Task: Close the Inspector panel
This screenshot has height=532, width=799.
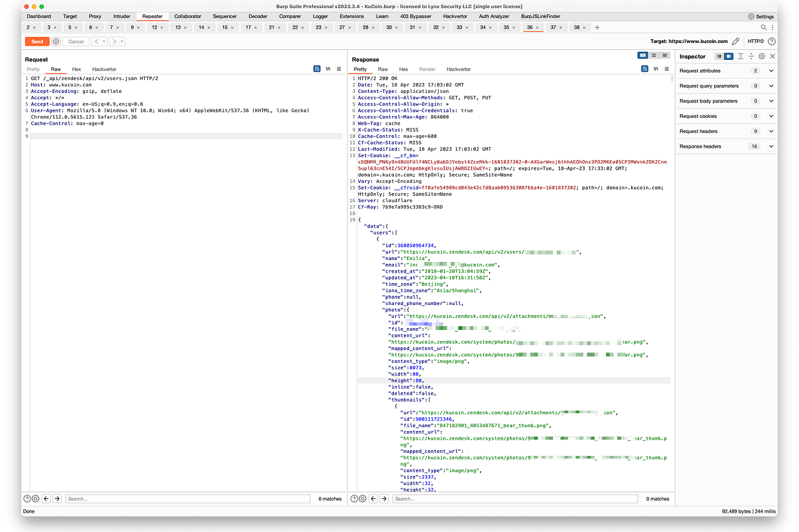Action: (772, 56)
